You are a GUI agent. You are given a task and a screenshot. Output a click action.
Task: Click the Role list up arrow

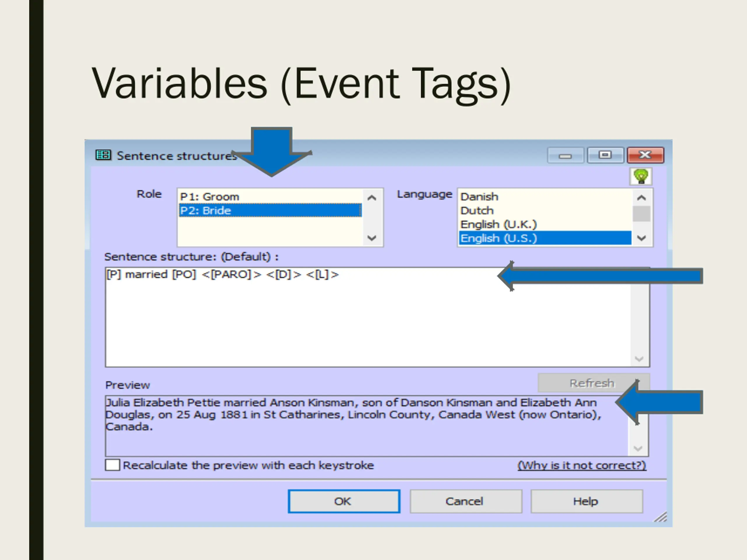pos(372,198)
